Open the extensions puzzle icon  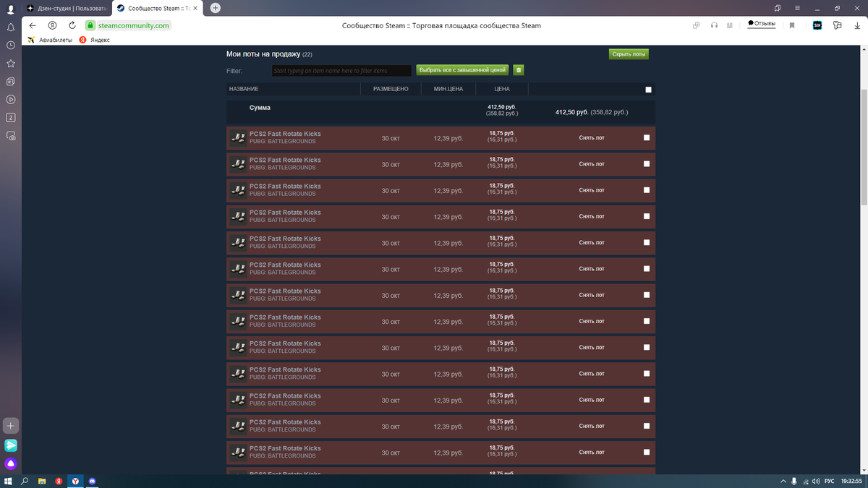pyautogui.click(x=837, y=25)
